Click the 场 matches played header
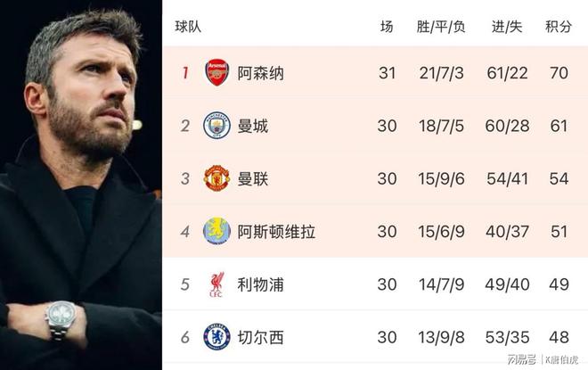 pyautogui.click(x=387, y=26)
